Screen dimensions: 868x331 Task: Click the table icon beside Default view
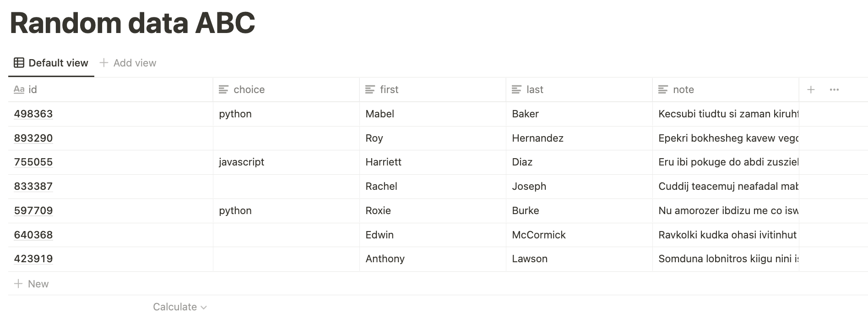pos(19,63)
